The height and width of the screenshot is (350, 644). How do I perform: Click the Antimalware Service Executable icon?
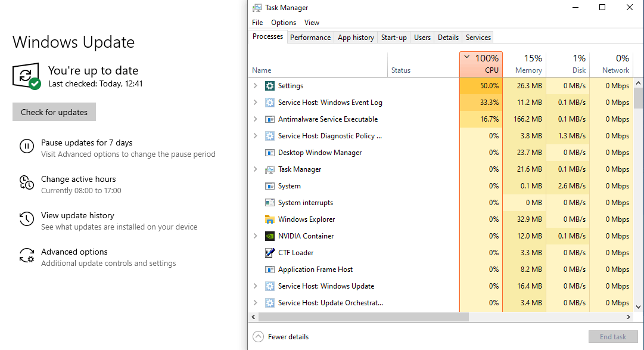(269, 119)
